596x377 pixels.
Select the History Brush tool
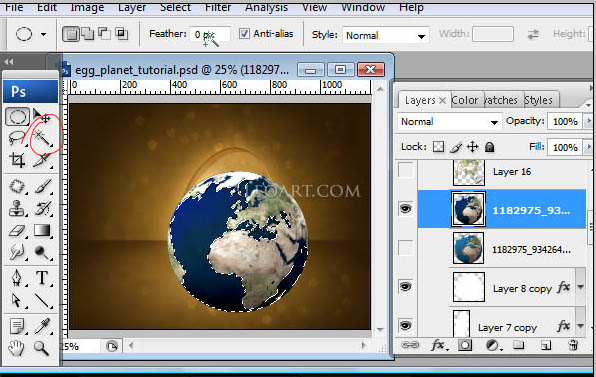click(x=42, y=209)
